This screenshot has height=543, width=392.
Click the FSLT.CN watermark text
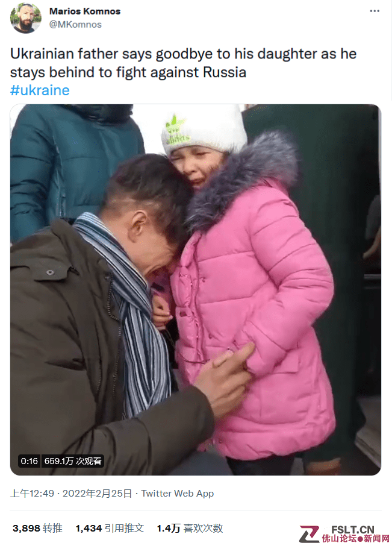352,530
